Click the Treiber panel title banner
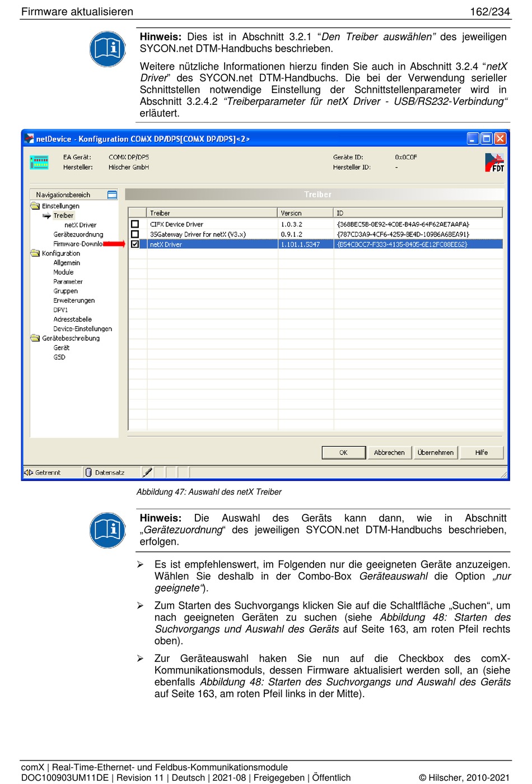Viewport: 532px width, 784px height. (315, 194)
